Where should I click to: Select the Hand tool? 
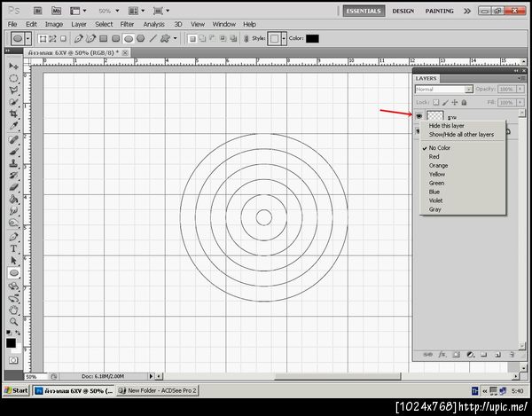click(13, 310)
